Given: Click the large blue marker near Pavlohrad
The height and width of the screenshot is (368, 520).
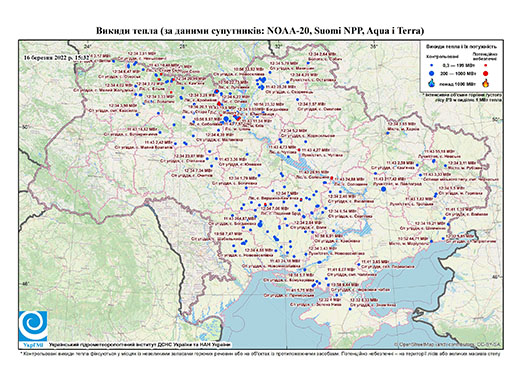Looking at the screenshot, I should pos(383,189).
